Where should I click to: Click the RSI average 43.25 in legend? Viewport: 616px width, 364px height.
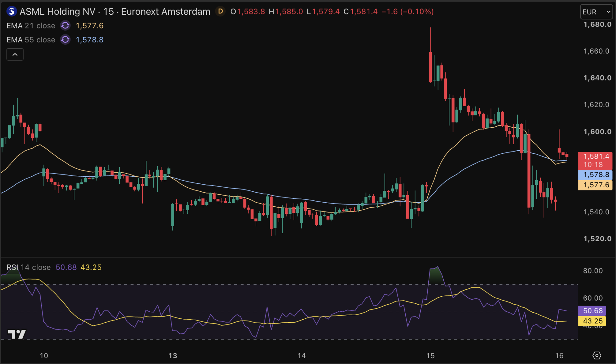[91, 267]
